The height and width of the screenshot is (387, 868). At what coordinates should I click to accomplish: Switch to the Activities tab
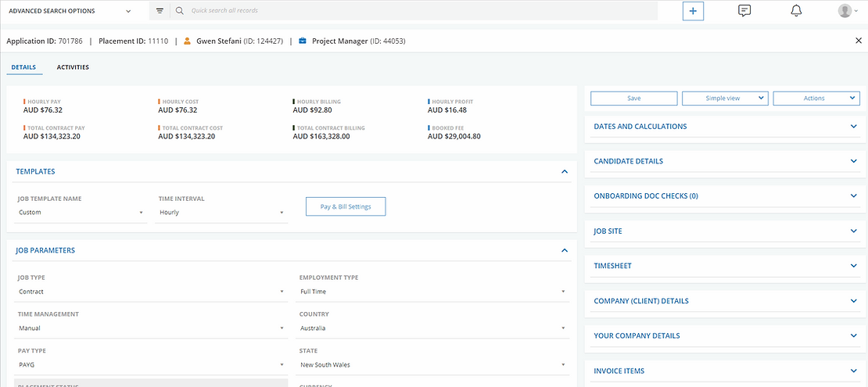tap(73, 67)
